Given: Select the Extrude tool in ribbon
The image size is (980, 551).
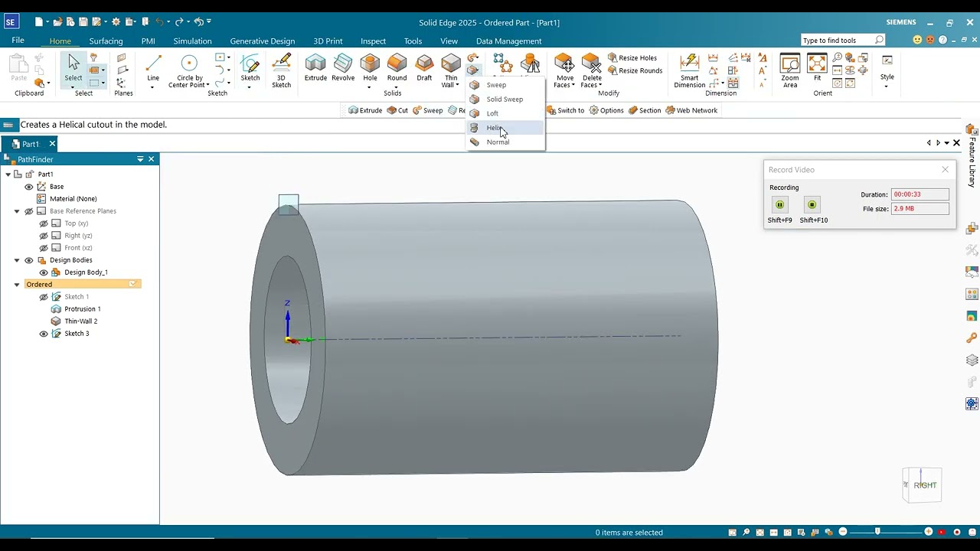Looking at the screenshot, I should pyautogui.click(x=315, y=67).
